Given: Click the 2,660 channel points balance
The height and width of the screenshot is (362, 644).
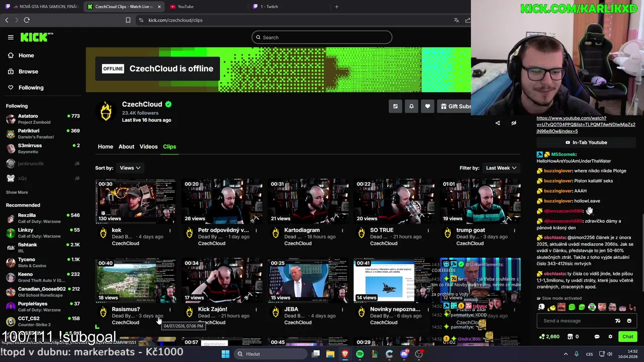Looking at the screenshot, I should coord(549,336).
